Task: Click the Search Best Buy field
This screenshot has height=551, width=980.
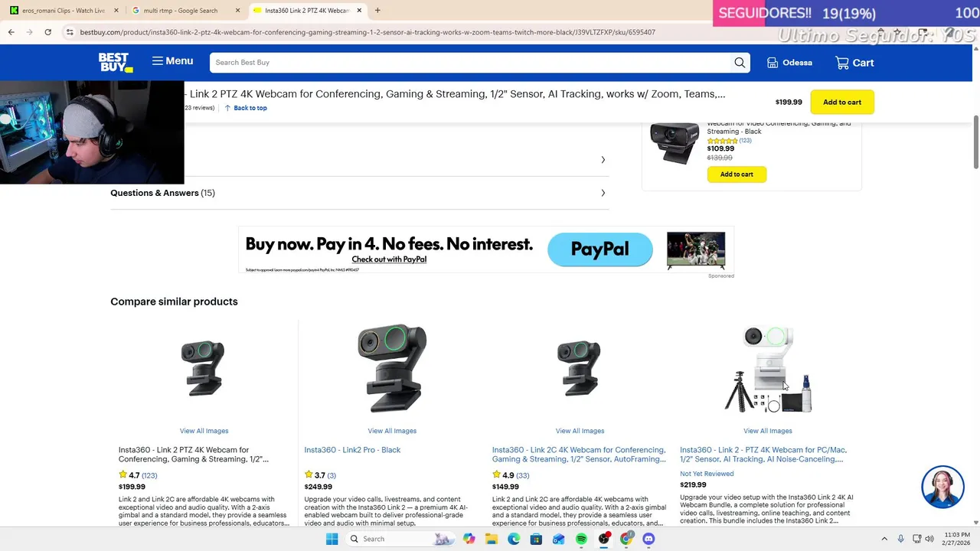Action: tap(471, 63)
